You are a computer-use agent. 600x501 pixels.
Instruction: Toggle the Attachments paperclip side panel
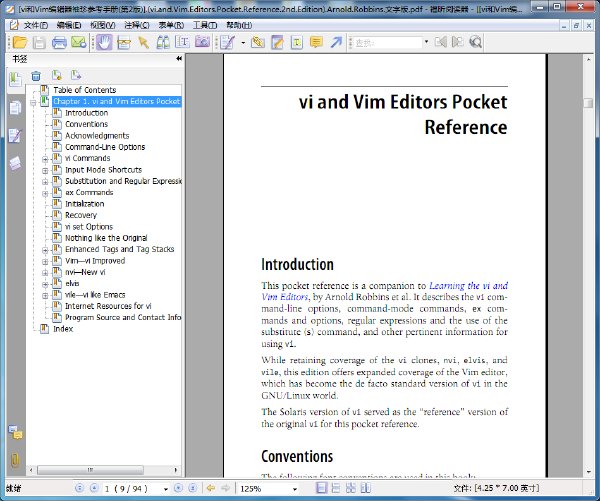[x=15, y=460]
